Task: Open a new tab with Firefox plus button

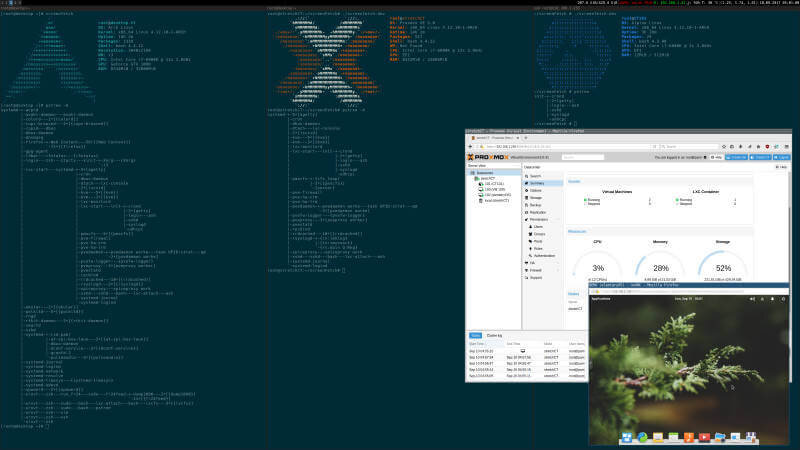Action: pos(526,138)
